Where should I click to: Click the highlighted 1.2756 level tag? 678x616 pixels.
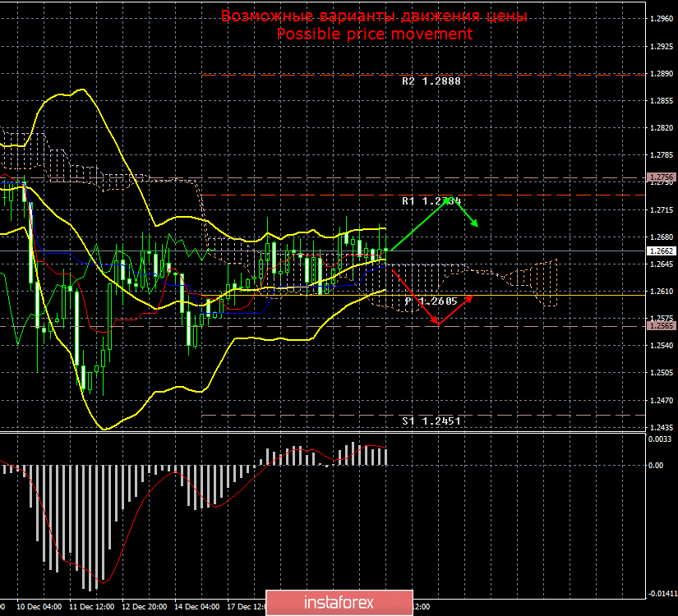[662, 177]
